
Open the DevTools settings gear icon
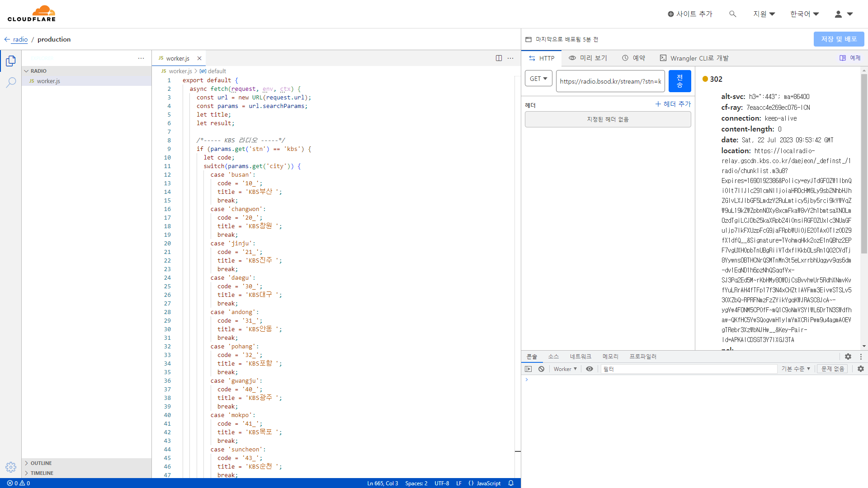(x=848, y=357)
